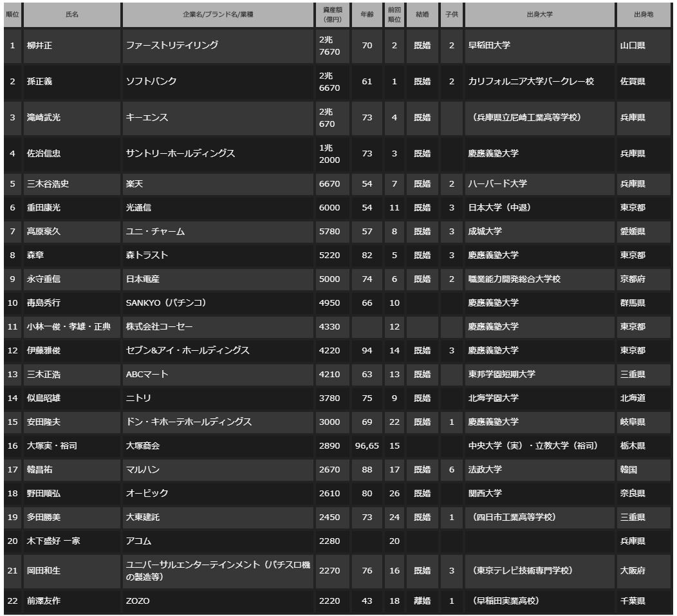Click the company cell ソフトバンク
The image size is (677, 616).
(x=218, y=81)
